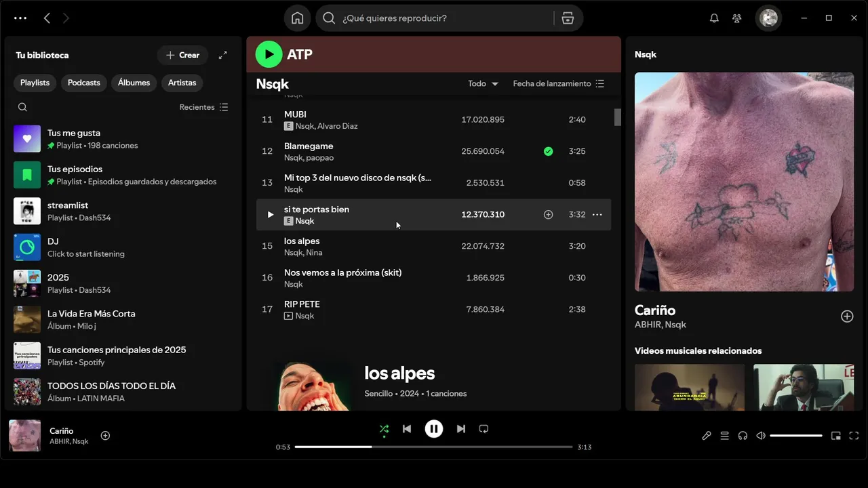The height and width of the screenshot is (488, 868).
Task: Change Fecha de lanzamiento sort order
Action: click(559, 84)
